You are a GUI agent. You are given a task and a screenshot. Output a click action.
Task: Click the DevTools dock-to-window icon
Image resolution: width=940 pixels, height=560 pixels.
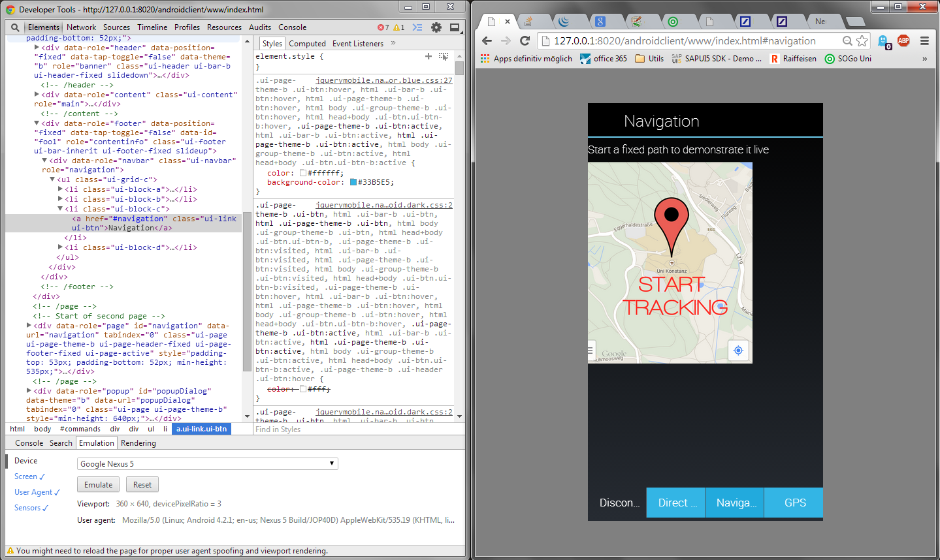pyautogui.click(x=455, y=27)
